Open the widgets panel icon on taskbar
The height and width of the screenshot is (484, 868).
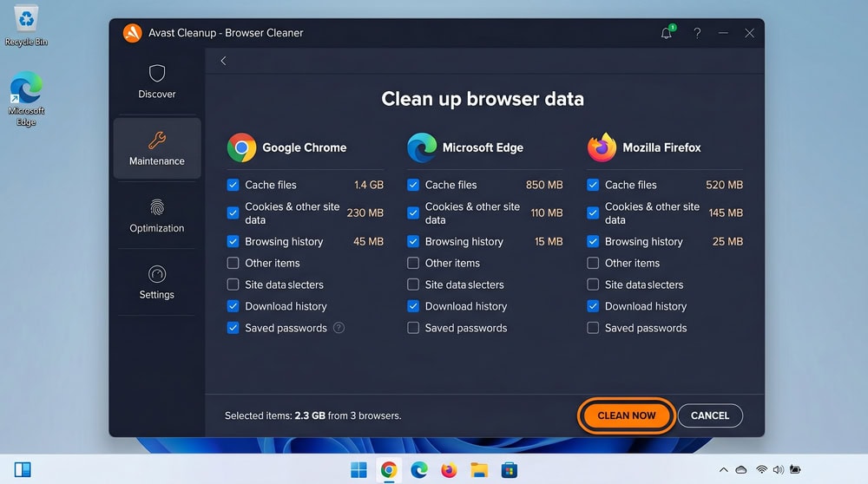[23, 469]
